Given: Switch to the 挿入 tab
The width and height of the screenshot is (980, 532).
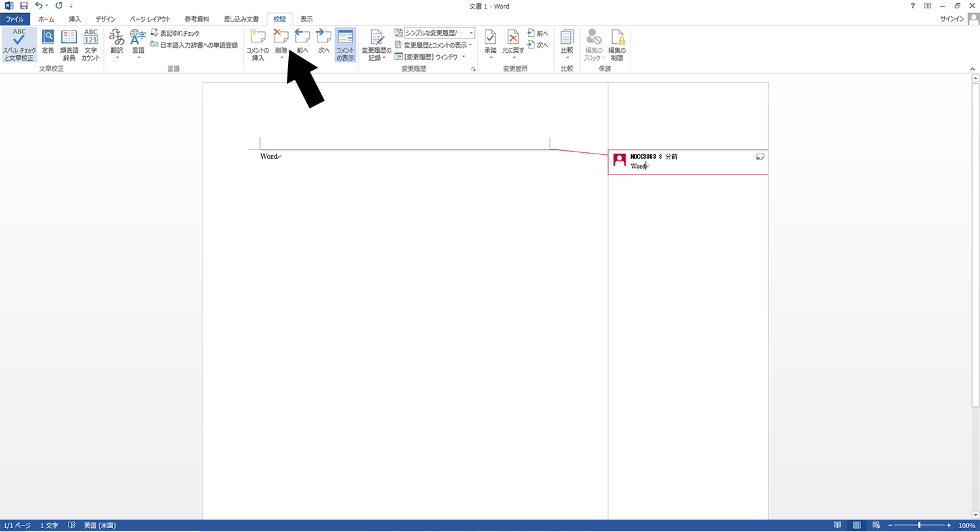Looking at the screenshot, I should tap(75, 19).
